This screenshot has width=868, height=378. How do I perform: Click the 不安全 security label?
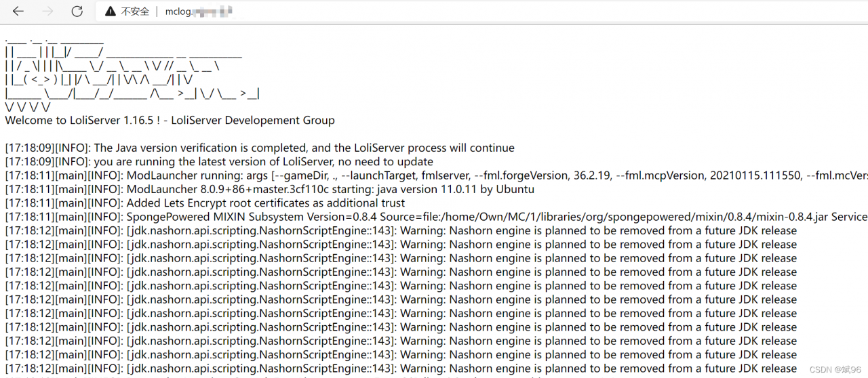point(135,12)
